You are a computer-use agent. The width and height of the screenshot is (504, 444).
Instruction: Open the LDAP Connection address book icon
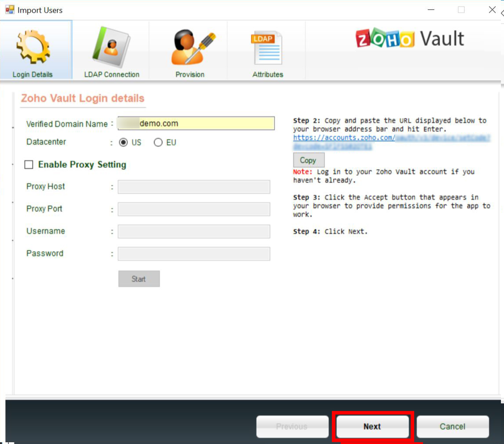click(x=111, y=47)
